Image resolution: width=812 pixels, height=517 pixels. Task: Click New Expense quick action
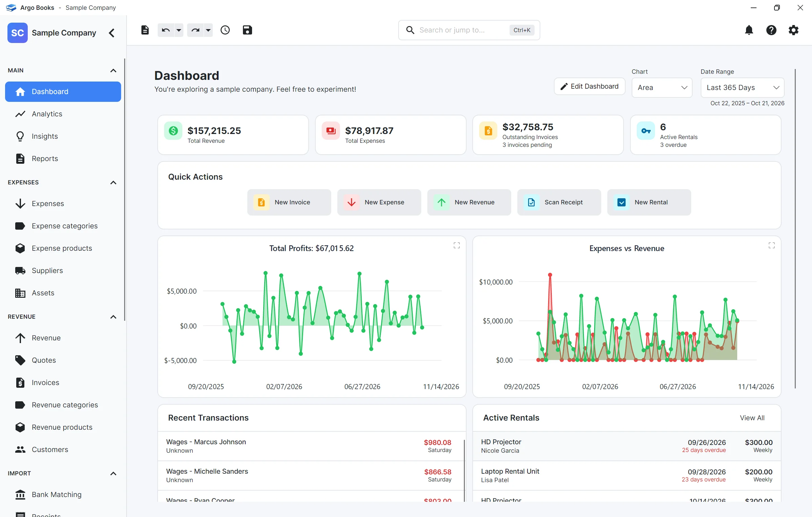pyautogui.click(x=379, y=202)
